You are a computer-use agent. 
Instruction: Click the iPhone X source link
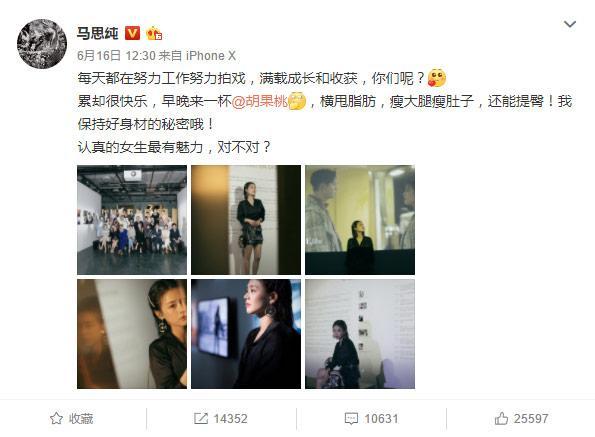click(211, 56)
